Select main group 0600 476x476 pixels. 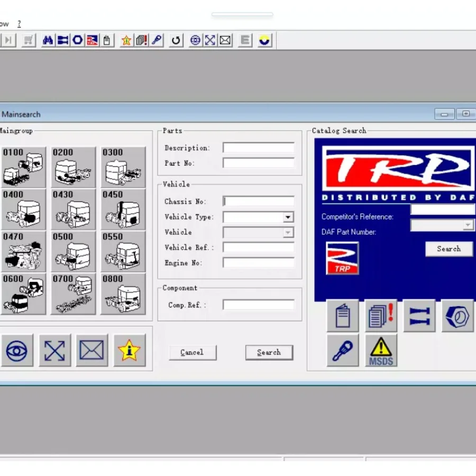click(x=23, y=294)
